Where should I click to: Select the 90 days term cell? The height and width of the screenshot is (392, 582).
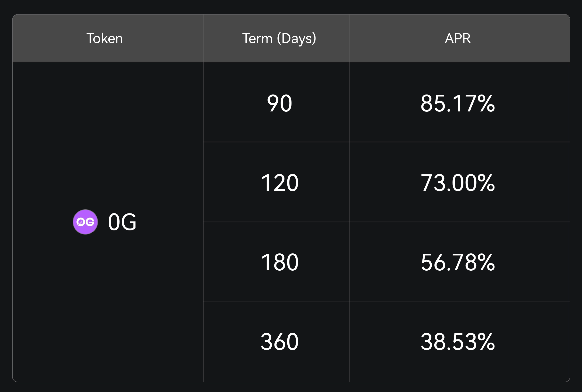tap(279, 103)
